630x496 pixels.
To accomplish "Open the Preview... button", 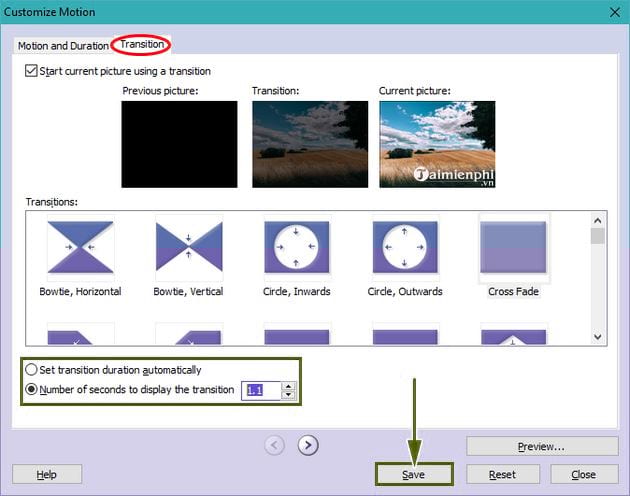I will click(542, 447).
